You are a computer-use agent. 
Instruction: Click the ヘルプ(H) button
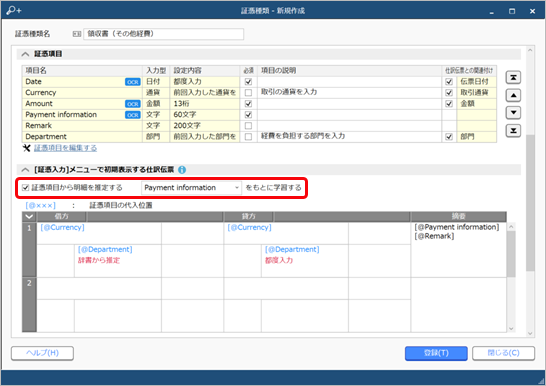coord(42,353)
